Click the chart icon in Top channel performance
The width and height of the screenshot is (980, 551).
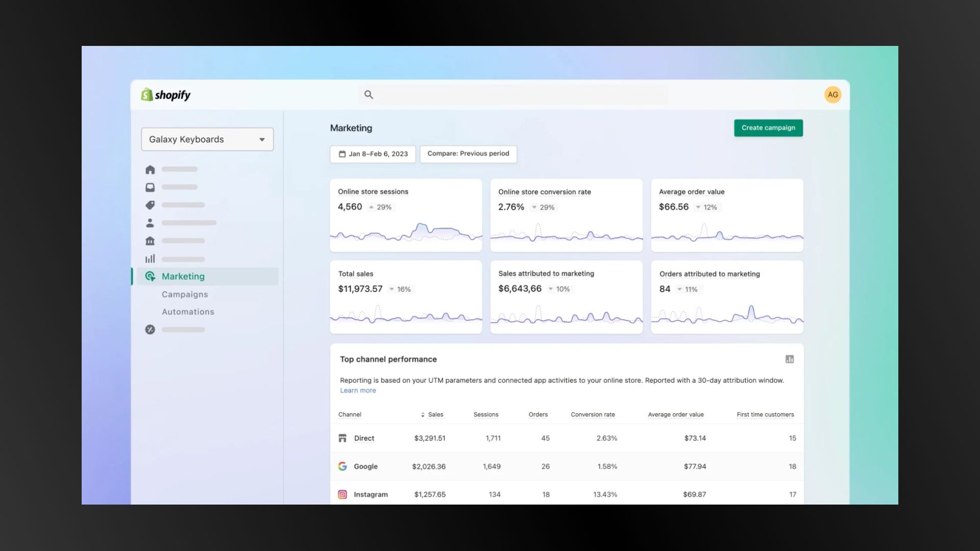point(790,359)
